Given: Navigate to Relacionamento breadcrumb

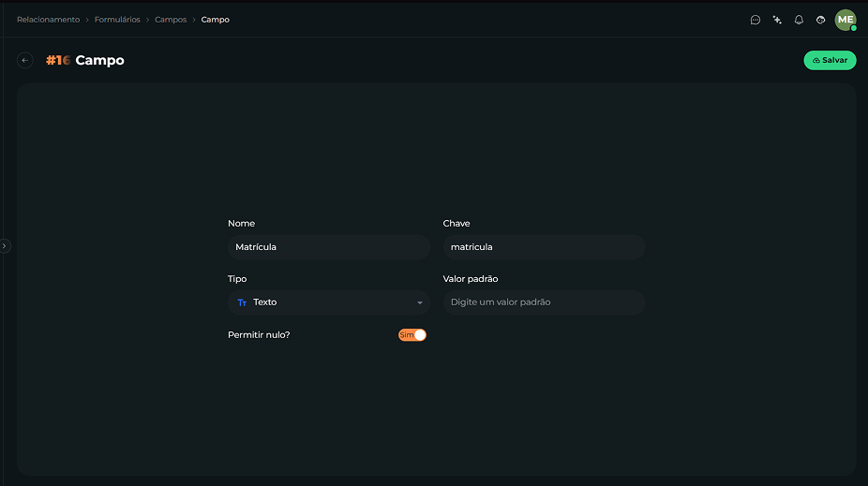Looking at the screenshot, I should point(48,20).
